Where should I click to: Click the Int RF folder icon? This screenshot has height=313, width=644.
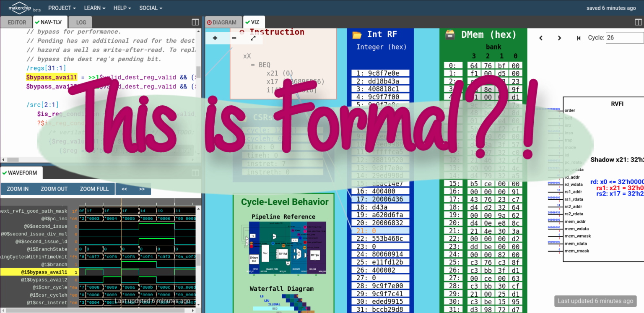[x=357, y=35]
